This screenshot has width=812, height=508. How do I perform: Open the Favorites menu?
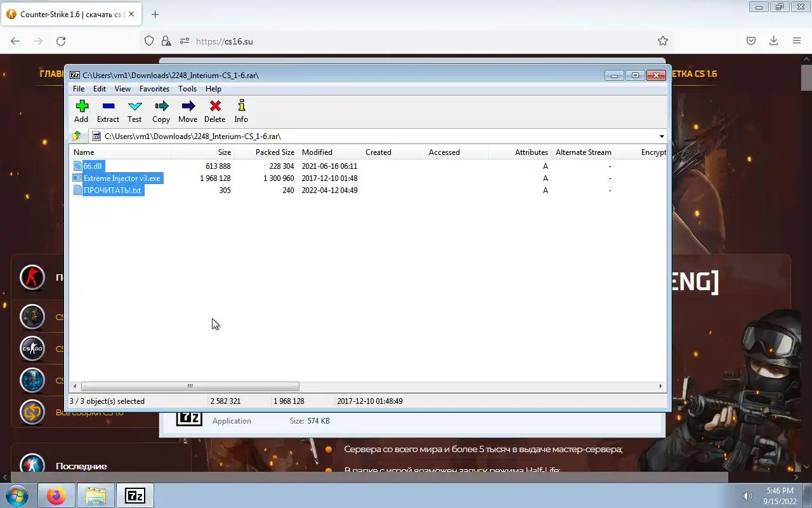pyautogui.click(x=155, y=89)
